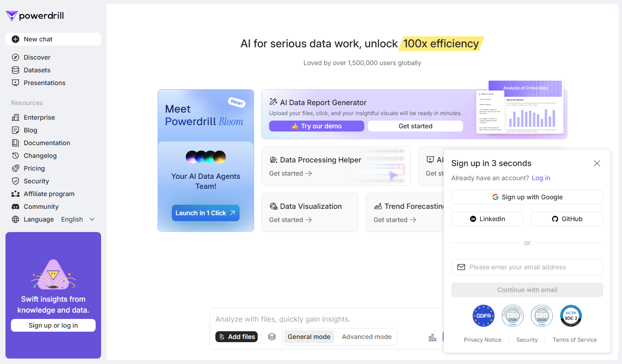The height and width of the screenshot is (364, 622).
Task: Sign up with GitHub
Action: tap(567, 219)
